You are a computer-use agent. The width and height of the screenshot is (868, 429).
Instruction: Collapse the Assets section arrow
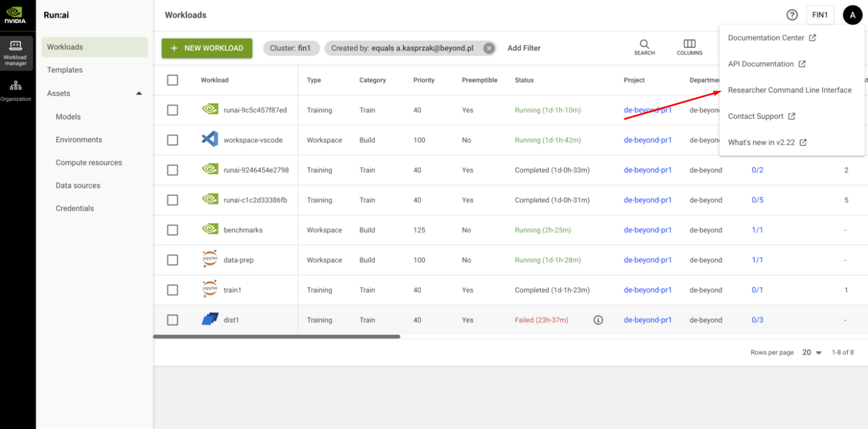(139, 93)
